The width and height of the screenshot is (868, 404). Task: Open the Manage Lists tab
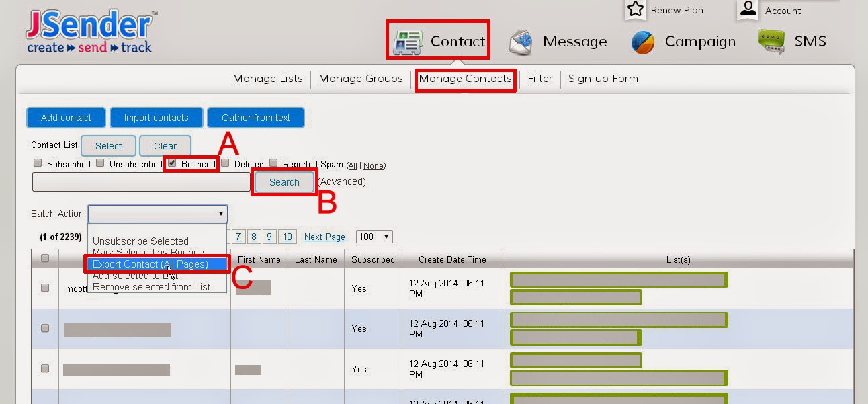(267, 79)
